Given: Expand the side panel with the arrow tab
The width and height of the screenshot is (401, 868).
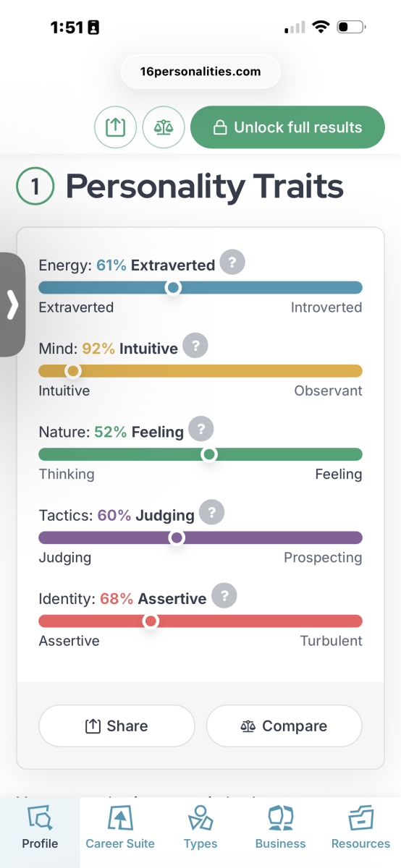Looking at the screenshot, I should tap(12, 305).
